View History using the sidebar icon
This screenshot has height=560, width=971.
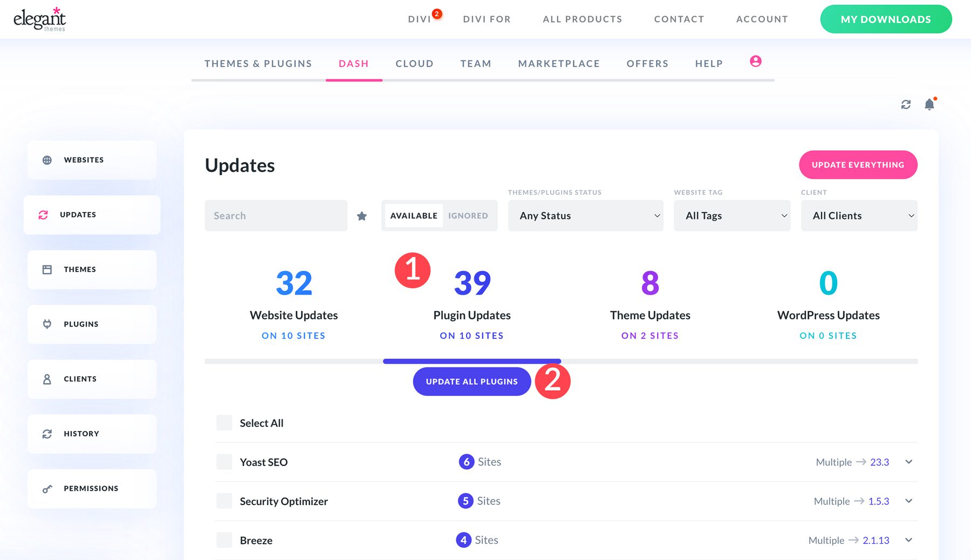pyautogui.click(x=47, y=434)
